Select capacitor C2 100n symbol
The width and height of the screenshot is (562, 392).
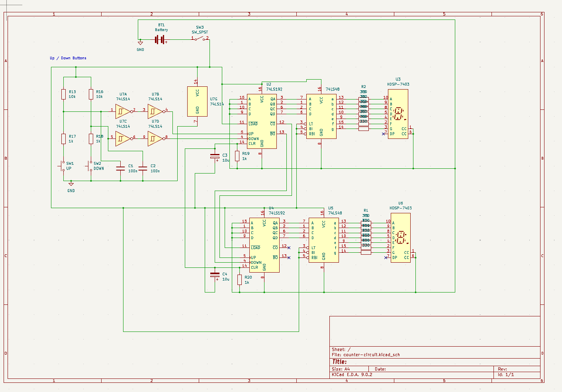click(x=143, y=168)
